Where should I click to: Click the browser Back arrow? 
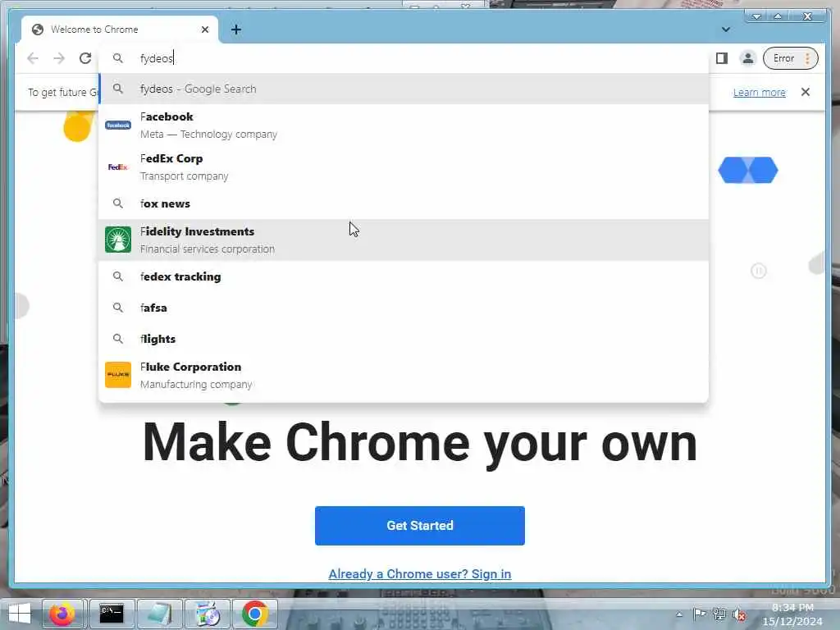(33, 58)
